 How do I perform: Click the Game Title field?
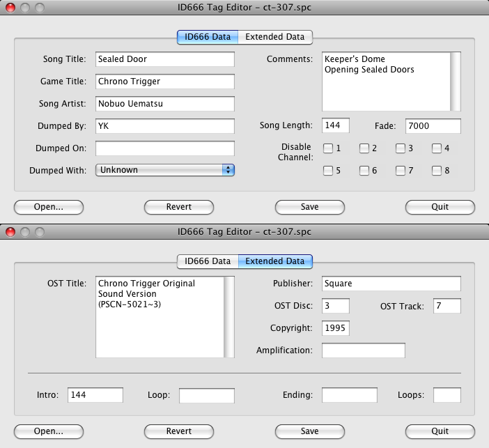click(165, 82)
